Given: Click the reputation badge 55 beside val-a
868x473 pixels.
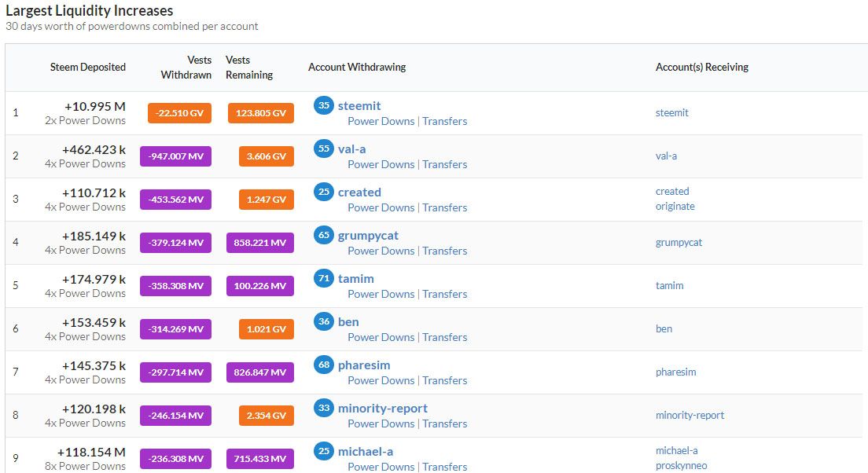Looking at the screenshot, I should tap(324, 148).
